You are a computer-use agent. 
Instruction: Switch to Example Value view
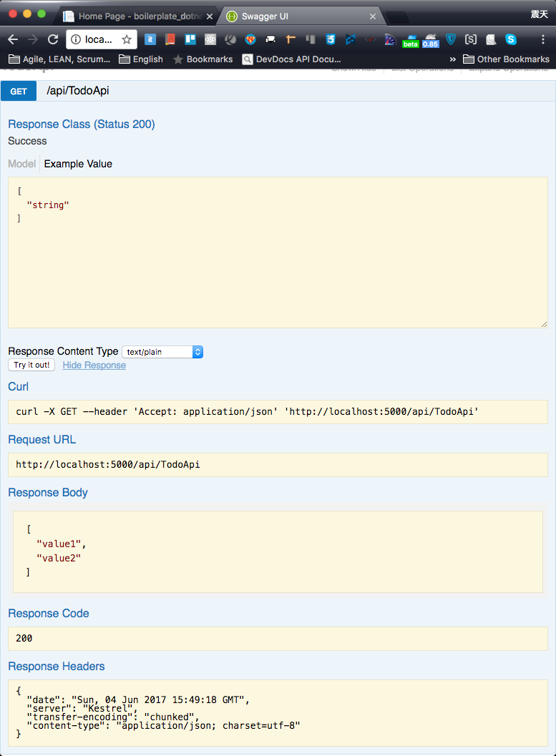point(78,164)
